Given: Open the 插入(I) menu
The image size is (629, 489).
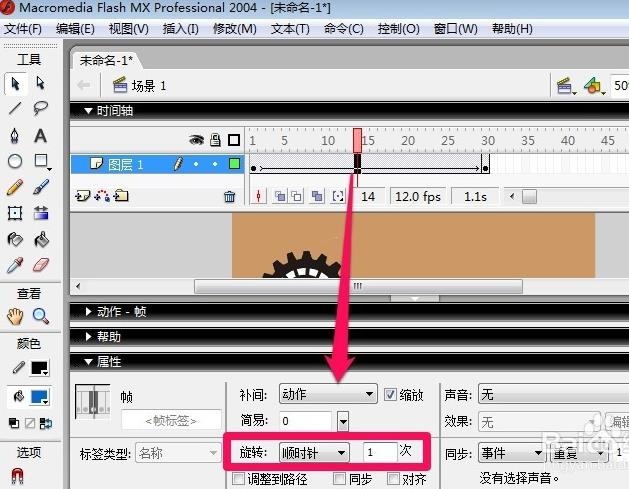Looking at the screenshot, I should pos(181,29).
